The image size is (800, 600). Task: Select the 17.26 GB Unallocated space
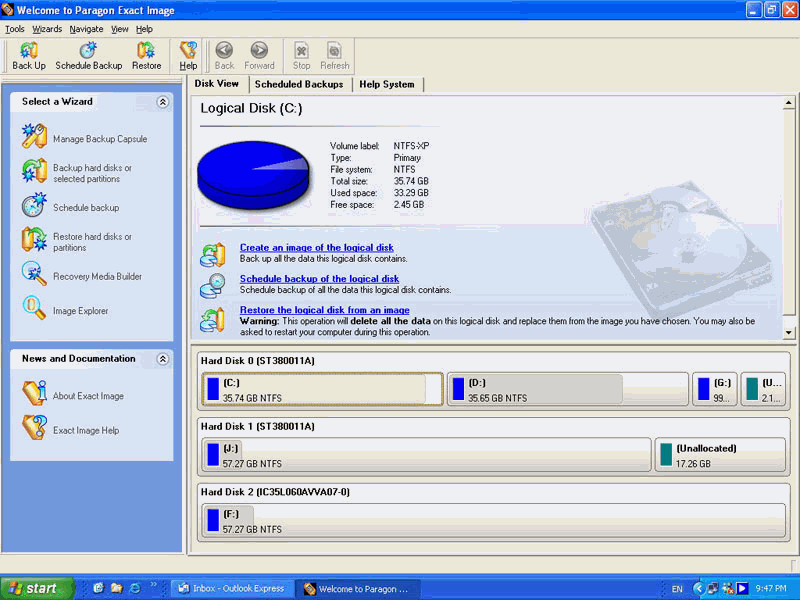(720, 455)
